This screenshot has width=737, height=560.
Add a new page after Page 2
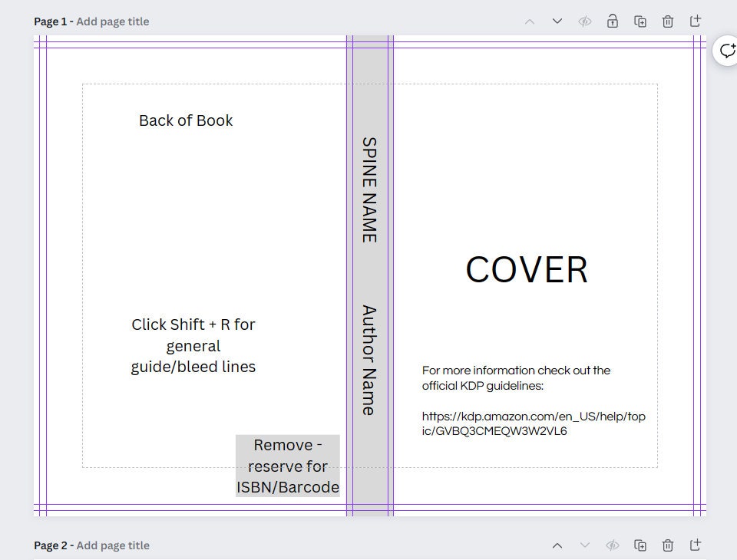point(695,545)
